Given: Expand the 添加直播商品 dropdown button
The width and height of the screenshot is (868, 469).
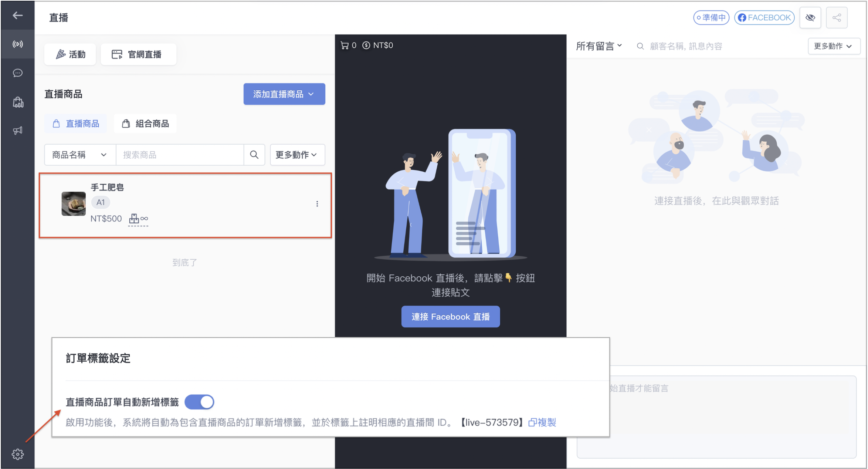Looking at the screenshot, I should coord(284,94).
